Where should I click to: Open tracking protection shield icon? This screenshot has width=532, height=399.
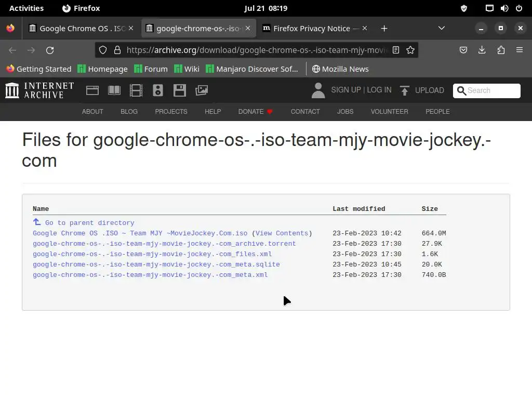(103, 50)
